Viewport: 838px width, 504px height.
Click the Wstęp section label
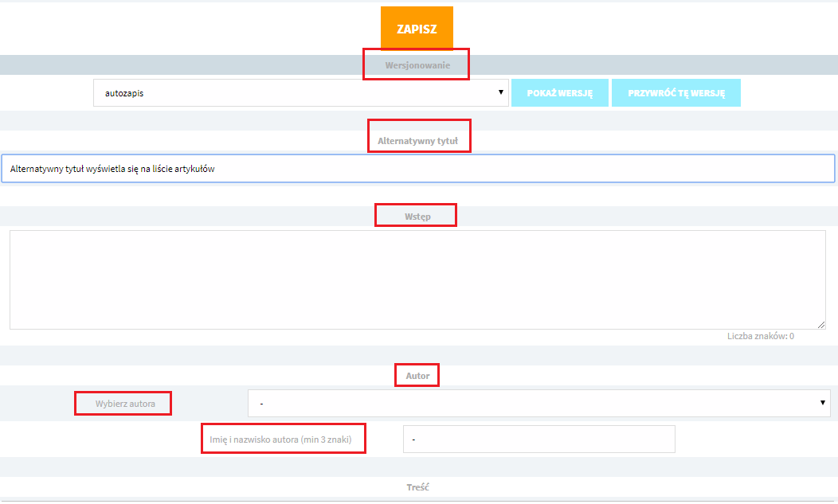417,217
